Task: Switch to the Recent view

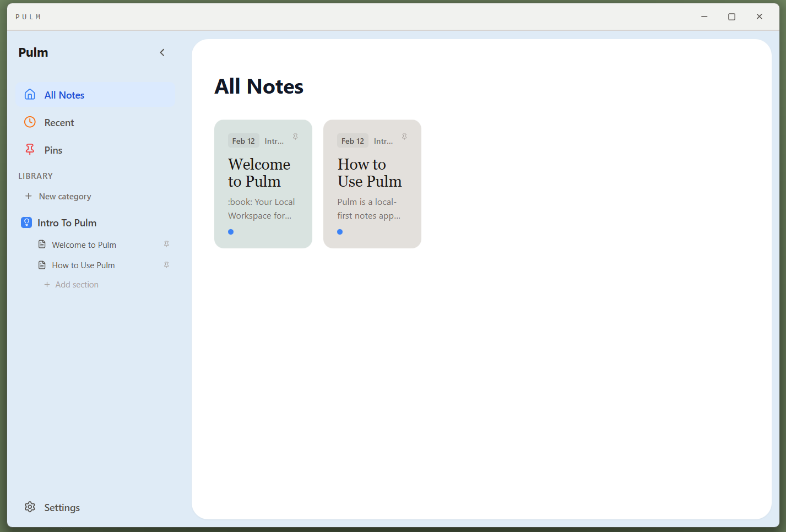Action: pyautogui.click(x=59, y=122)
